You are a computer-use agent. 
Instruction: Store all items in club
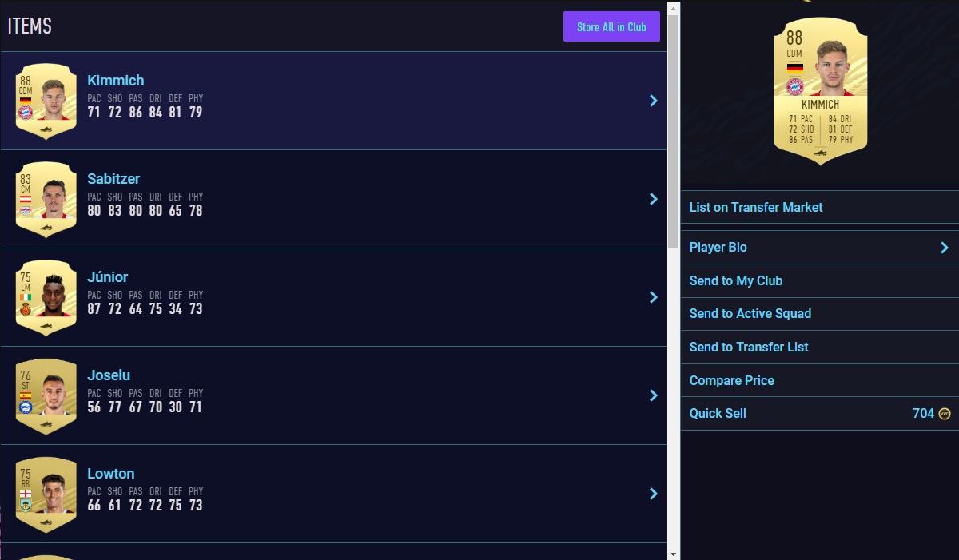pos(612,26)
